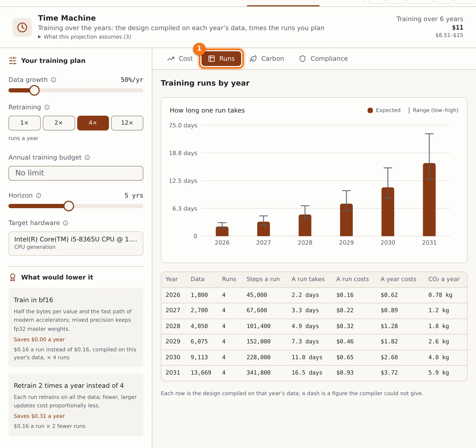Click the Data growth slider handle
476x448 pixels.
34,90
